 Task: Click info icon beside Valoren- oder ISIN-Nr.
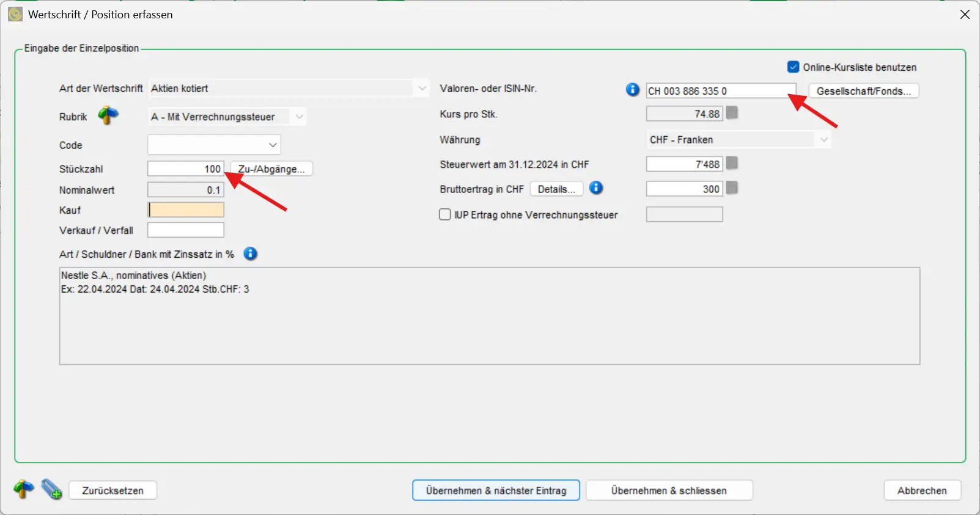click(x=632, y=90)
